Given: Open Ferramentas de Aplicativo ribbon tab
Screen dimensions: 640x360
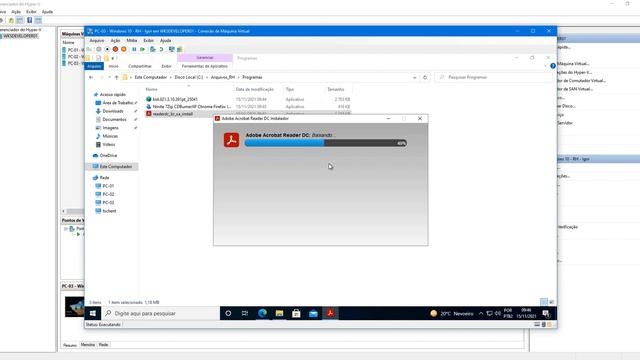Looking at the screenshot, I should click(204, 66).
